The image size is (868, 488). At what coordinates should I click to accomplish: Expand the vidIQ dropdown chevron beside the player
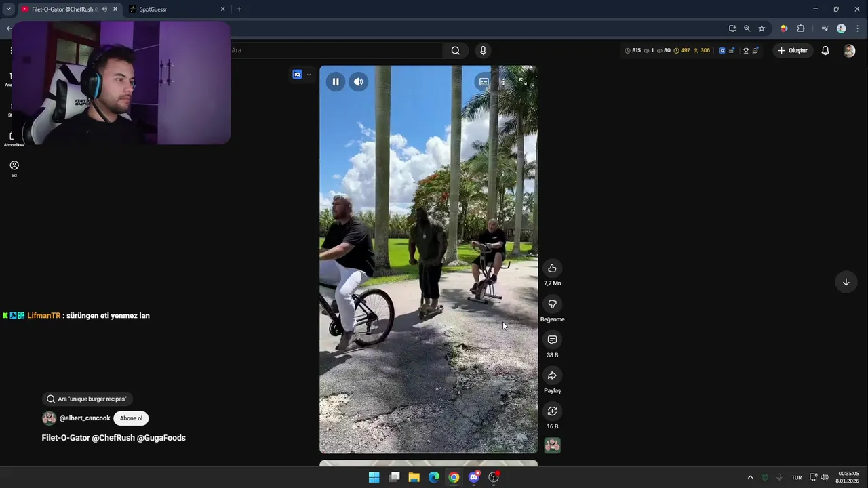(309, 75)
